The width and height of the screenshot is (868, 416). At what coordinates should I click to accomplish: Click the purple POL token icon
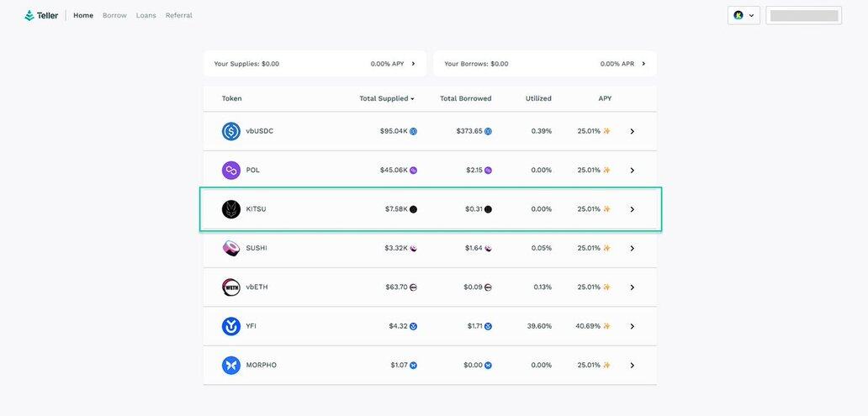coord(231,171)
